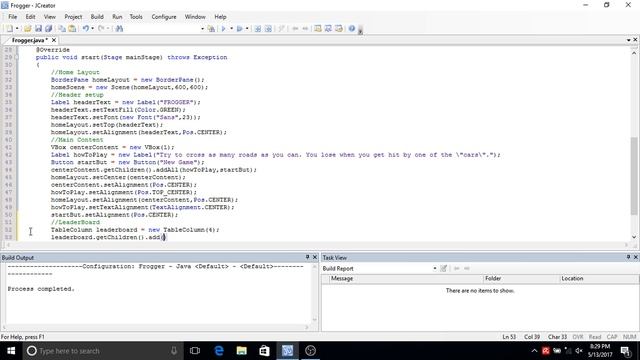Image resolution: width=640 pixels, height=360 pixels.
Task: Open the Edit menu
Action: 30,17
